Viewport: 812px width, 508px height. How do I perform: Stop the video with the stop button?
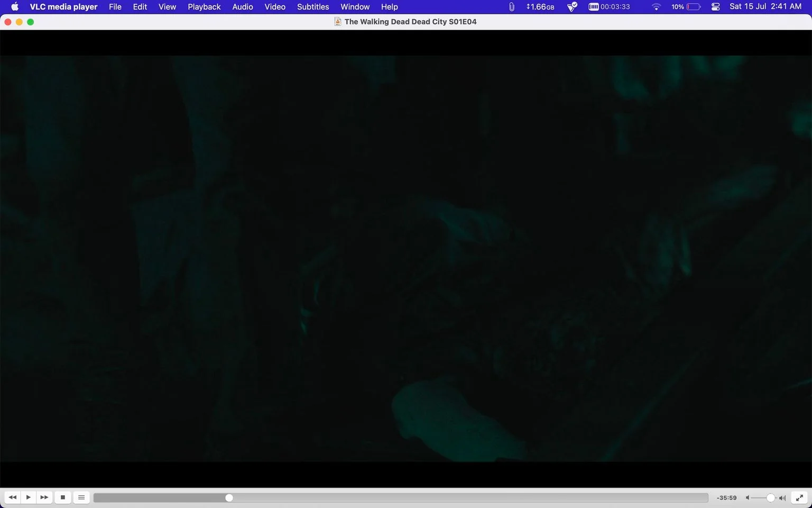63,497
